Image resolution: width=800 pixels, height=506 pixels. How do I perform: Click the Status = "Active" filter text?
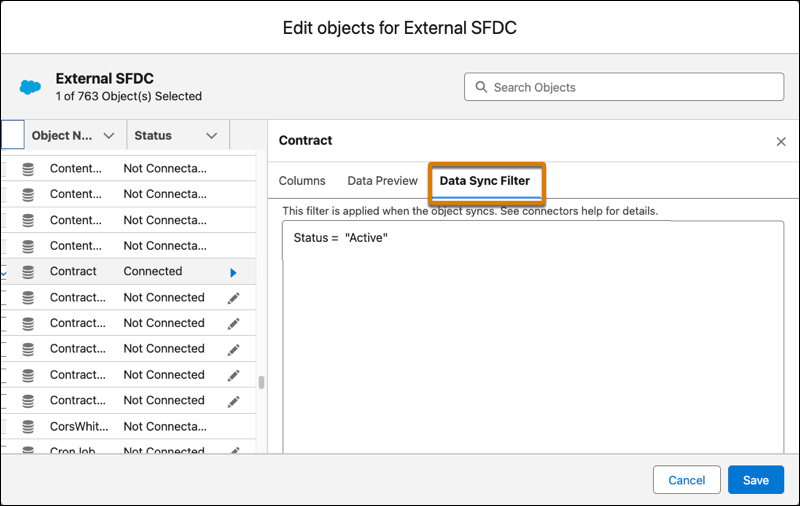[x=340, y=238]
